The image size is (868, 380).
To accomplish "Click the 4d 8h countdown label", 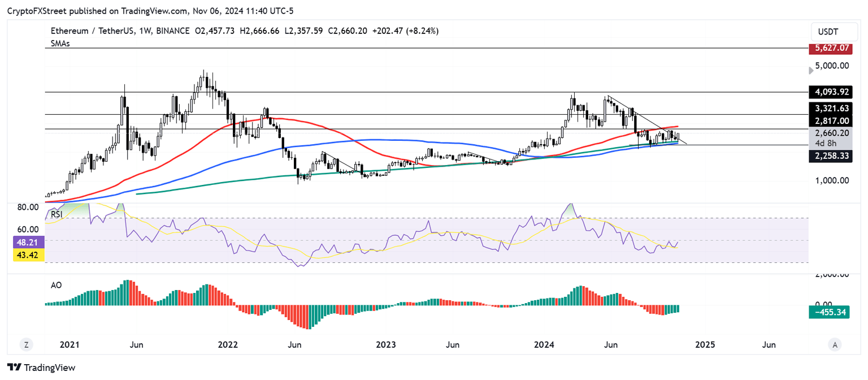I will [x=825, y=143].
